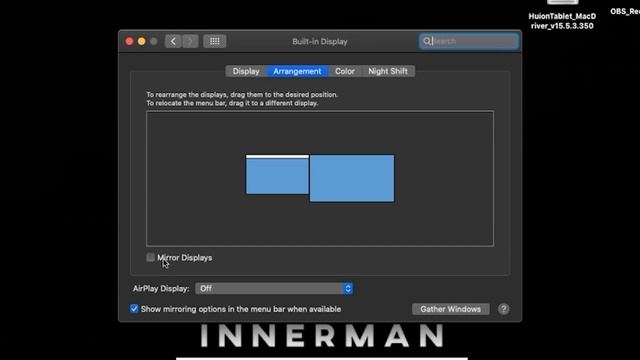Switch to the Night Shift tab
This screenshot has width=640, height=360.
click(x=388, y=71)
